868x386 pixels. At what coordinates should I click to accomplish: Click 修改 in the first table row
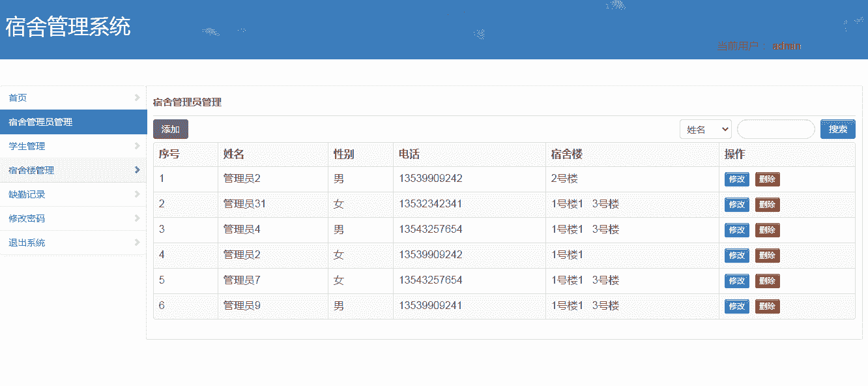point(736,179)
